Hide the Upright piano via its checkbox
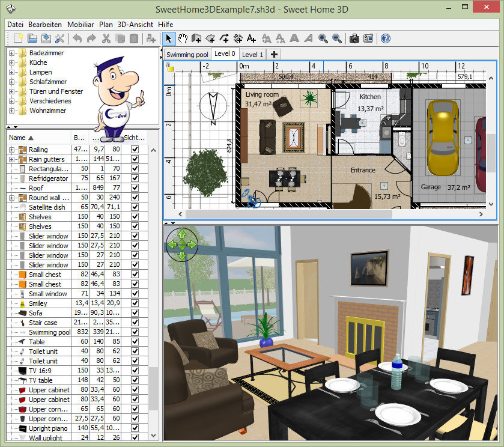 point(135,428)
